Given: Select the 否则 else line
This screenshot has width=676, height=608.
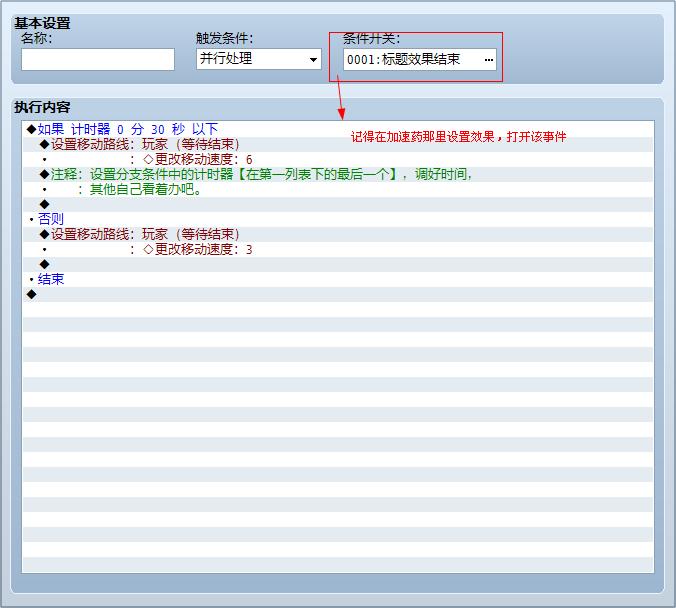Looking at the screenshot, I should [x=338, y=219].
